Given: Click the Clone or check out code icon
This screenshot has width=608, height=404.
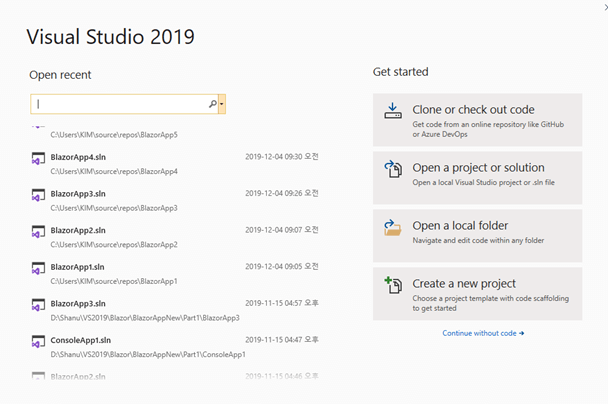Looking at the screenshot, I should click(392, 112).
